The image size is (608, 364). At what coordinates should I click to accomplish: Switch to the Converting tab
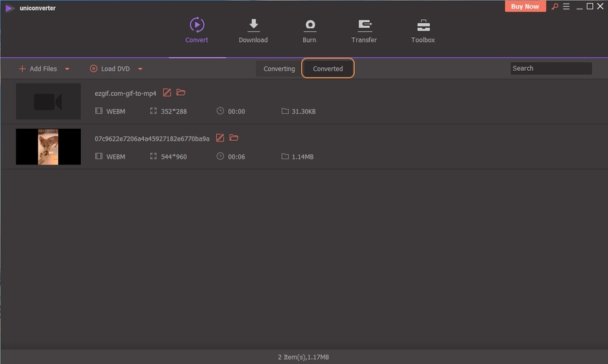[x=279, y=69]
